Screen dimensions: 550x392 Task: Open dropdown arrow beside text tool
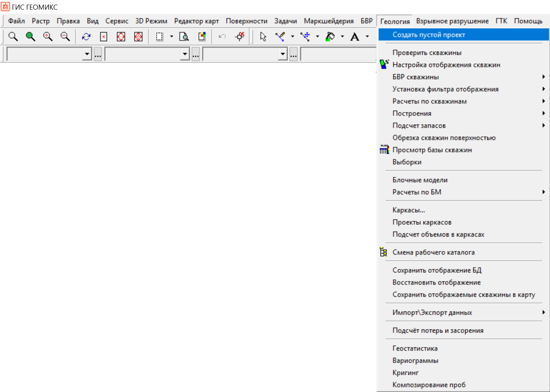367,37
